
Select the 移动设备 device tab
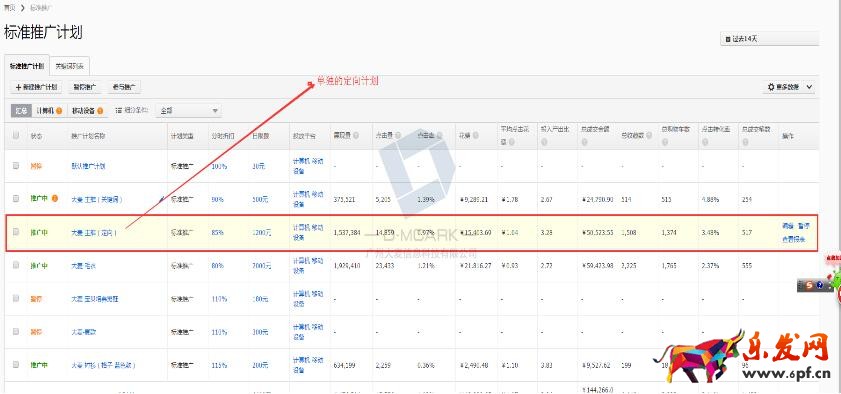coord(88,110)
